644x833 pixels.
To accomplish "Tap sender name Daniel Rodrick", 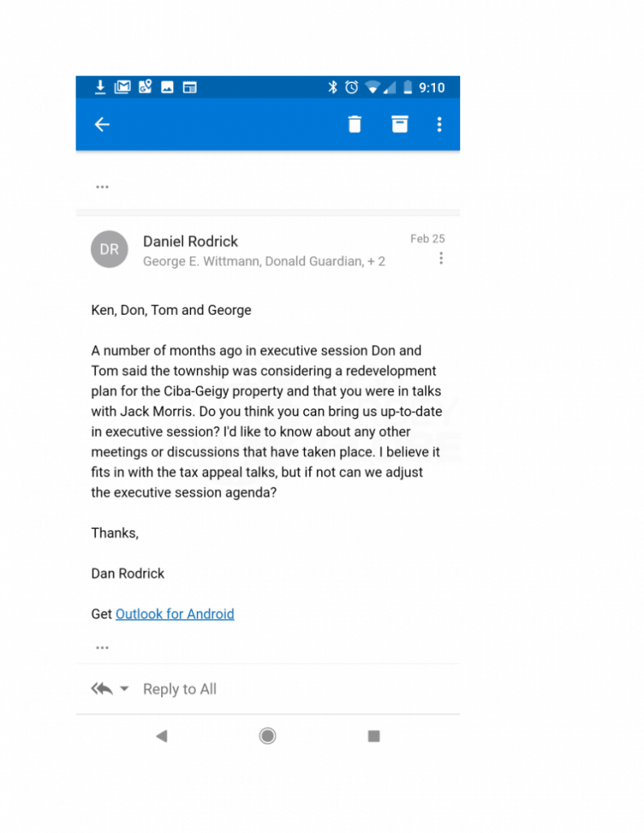I will 190,241.
